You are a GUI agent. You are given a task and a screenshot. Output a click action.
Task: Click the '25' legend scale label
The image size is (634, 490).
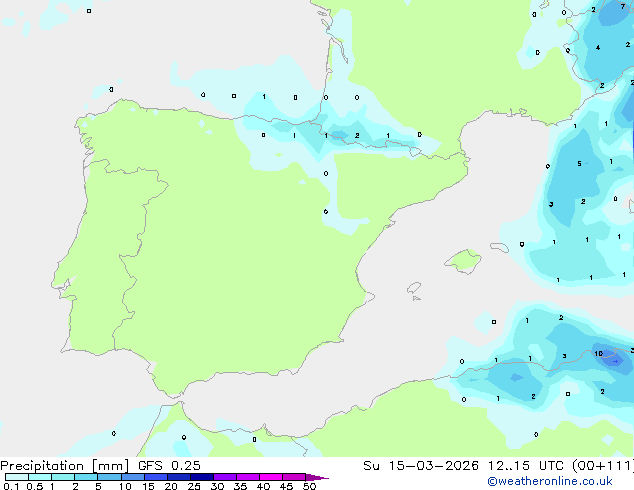(194, 486)
